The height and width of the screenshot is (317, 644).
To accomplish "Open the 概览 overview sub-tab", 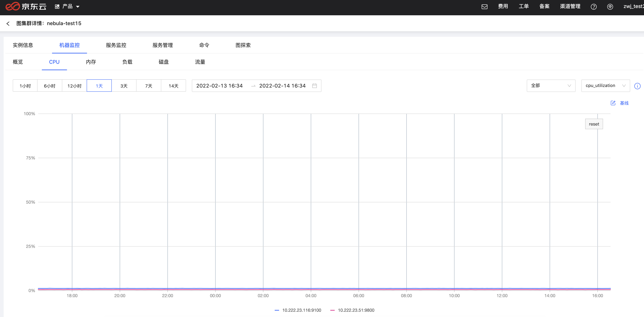I will [x=18, y=62].
